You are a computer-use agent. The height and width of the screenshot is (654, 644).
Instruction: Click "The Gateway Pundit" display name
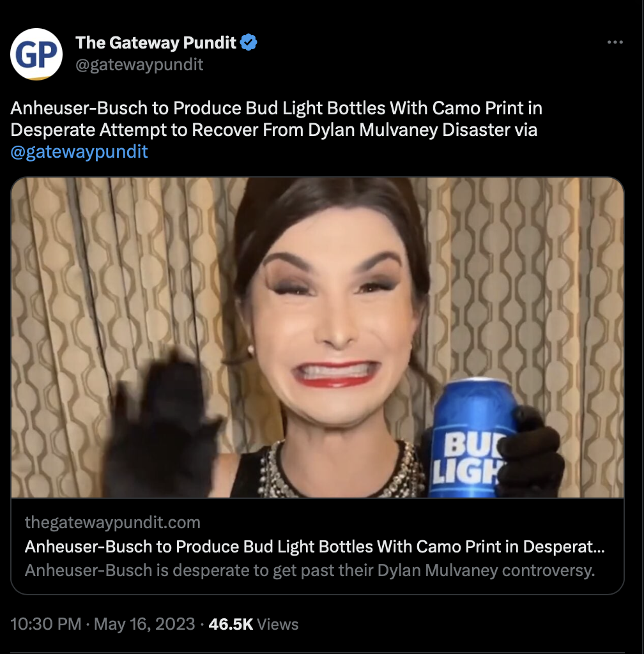156,43
